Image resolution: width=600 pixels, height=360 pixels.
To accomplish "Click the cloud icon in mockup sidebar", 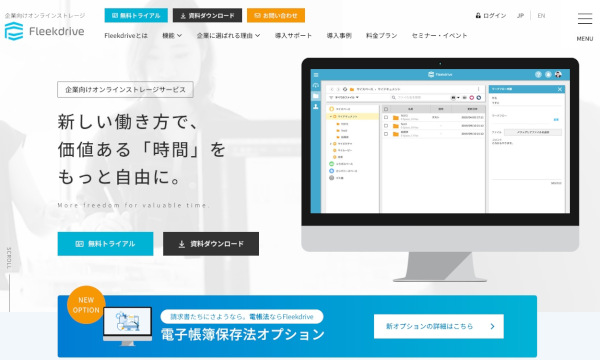I will (316, 85).
